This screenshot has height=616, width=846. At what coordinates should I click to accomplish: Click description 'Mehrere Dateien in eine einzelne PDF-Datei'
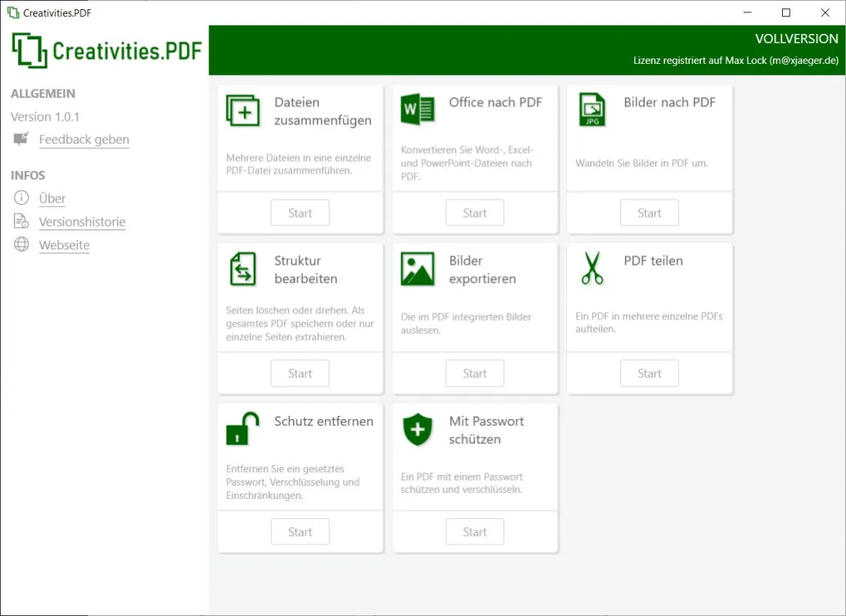pos(298,164)
